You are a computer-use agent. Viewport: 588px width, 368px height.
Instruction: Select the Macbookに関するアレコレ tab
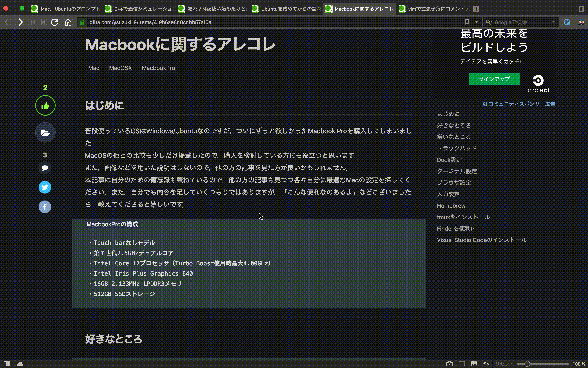click(359, 9)
